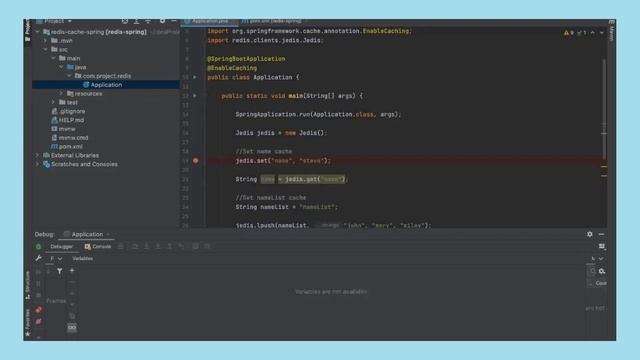The width and height of the screenshot is (640, 360).
Task: Hide the Project panel with minus icon
Action: pos(173,21)
